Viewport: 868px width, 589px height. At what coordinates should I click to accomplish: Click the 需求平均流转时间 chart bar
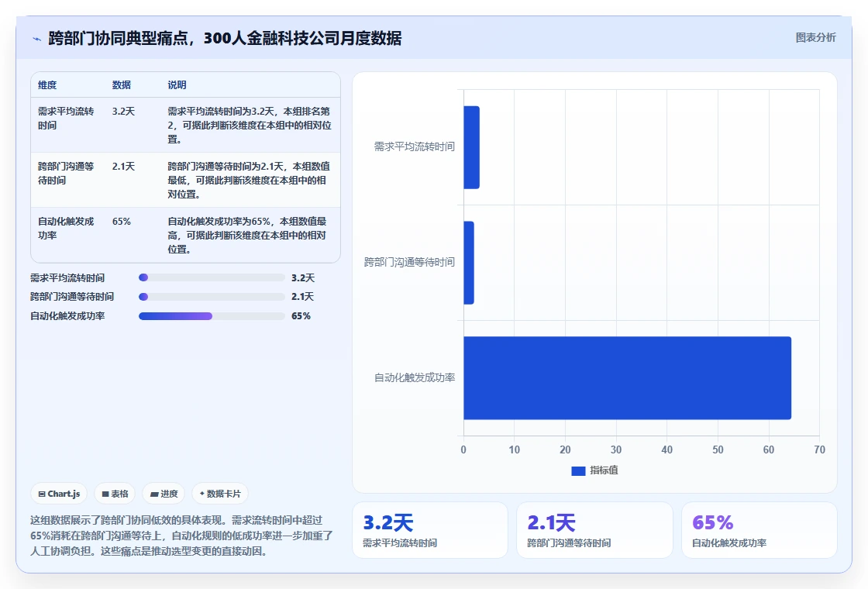pyautogui.click(x=472, y=147)
